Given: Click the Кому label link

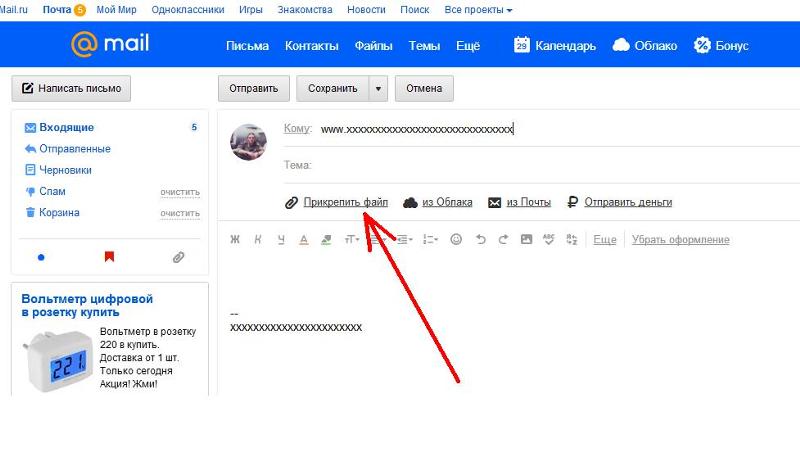Looking at the screenshot, I should click(297, 129).
